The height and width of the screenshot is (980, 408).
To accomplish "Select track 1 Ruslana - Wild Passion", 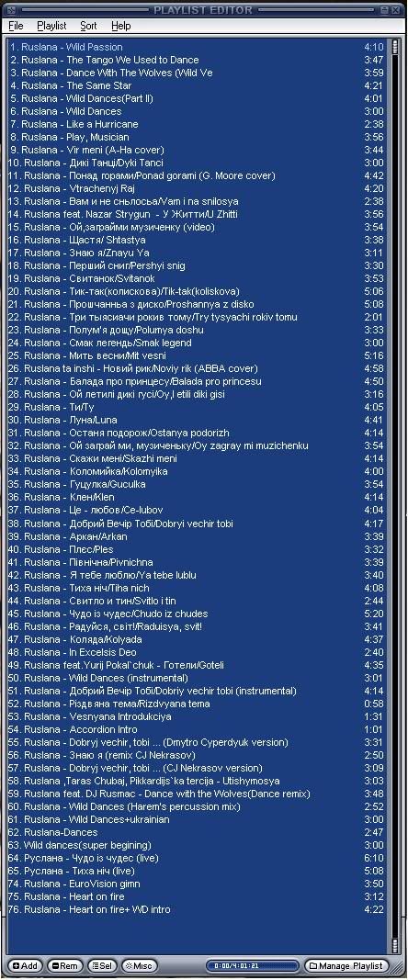I will pos(198,47).
